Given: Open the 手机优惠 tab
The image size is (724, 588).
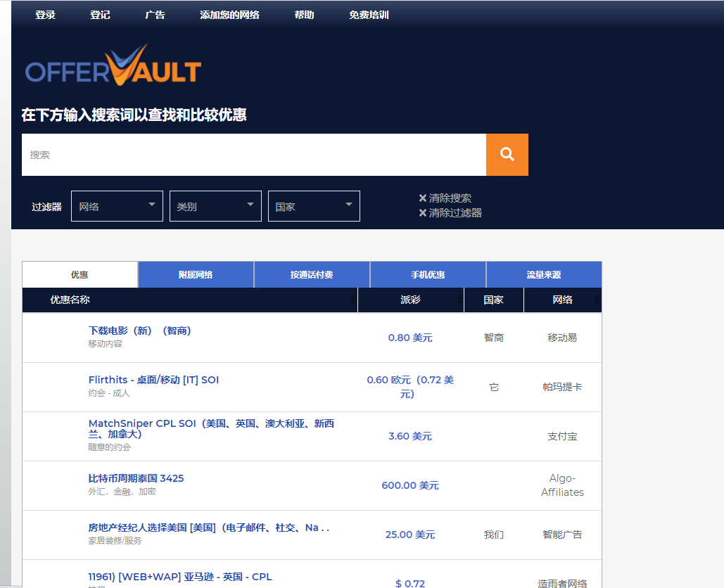Looking at the screenshot, I should [x=428, y=275].
